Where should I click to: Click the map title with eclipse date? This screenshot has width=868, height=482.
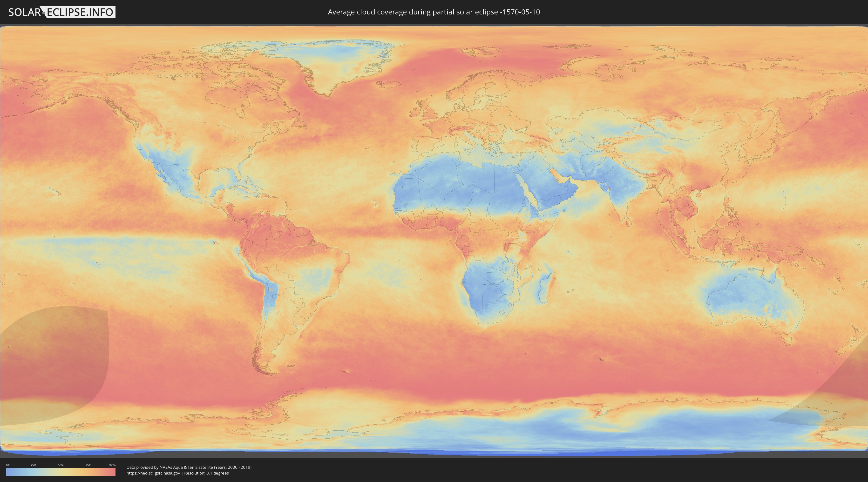point(434,12)
